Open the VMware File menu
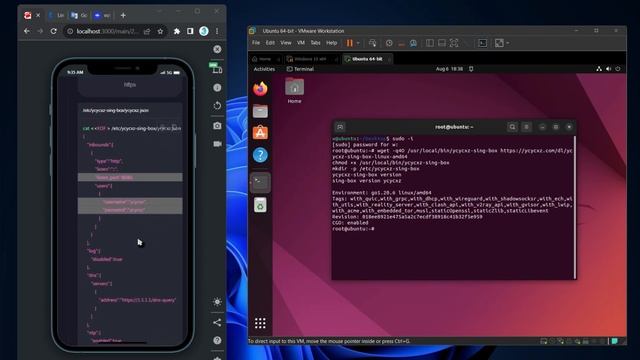 256,42
